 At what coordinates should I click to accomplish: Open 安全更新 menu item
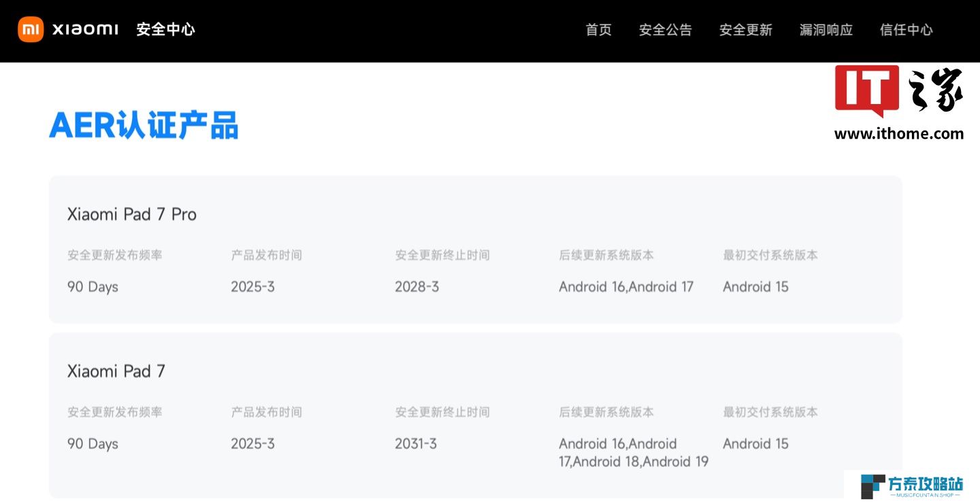pos(746,30)
